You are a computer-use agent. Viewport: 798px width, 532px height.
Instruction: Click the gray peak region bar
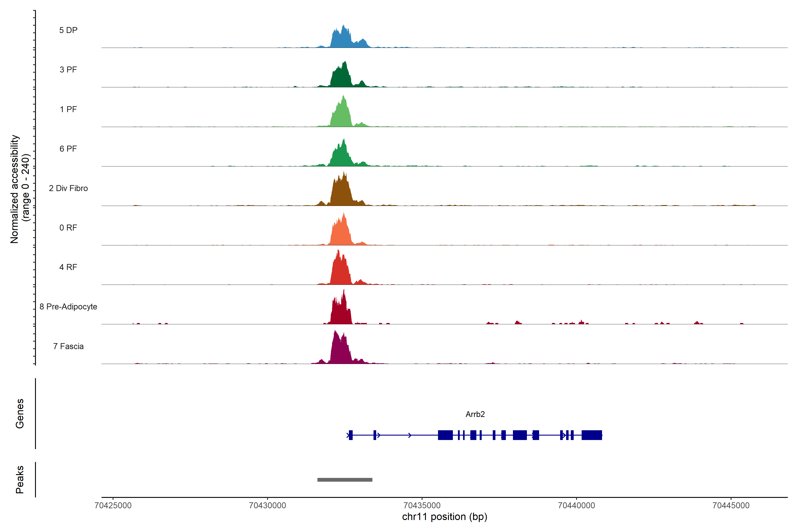pos(345,480)
